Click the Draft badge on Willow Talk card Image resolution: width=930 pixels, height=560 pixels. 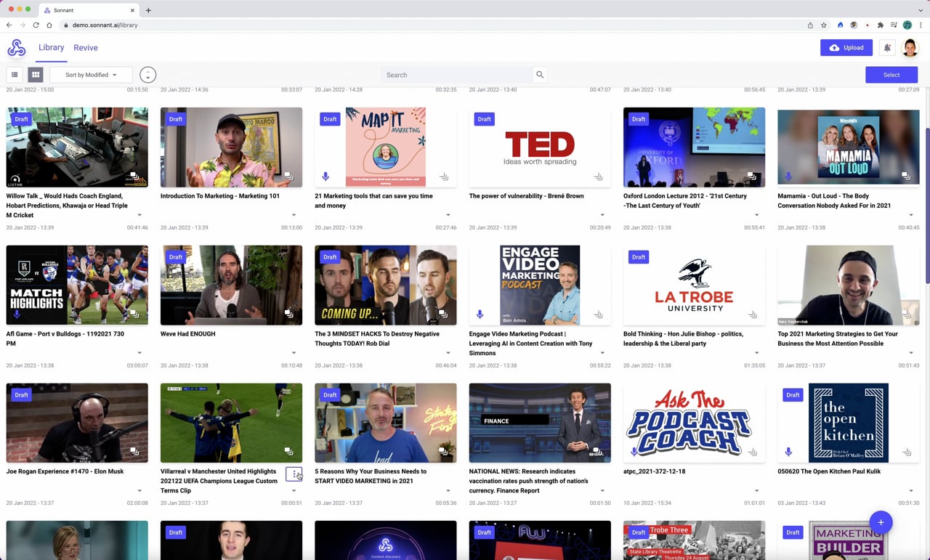[x=21, y=119]
